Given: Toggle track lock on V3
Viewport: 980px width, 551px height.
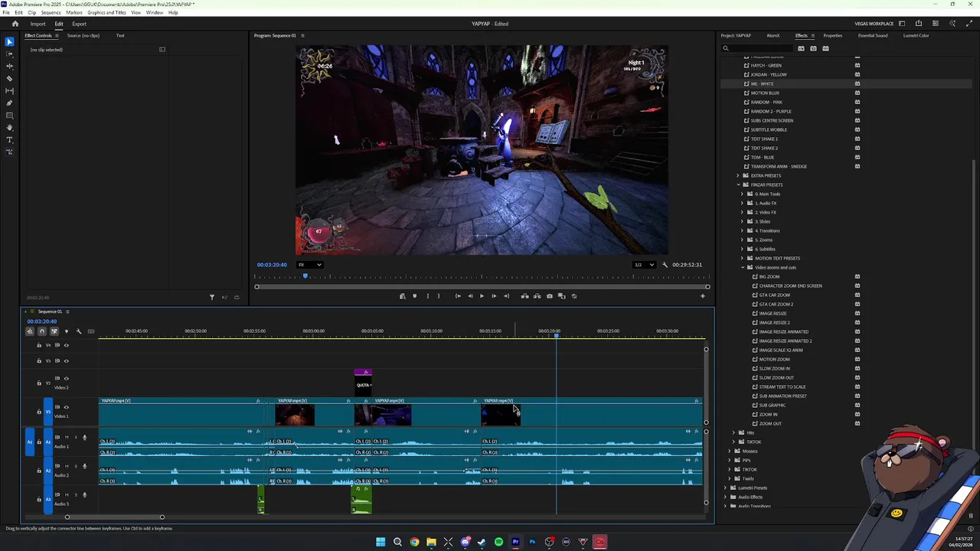Looking at the screenshot, I should [x=39, y=360].
